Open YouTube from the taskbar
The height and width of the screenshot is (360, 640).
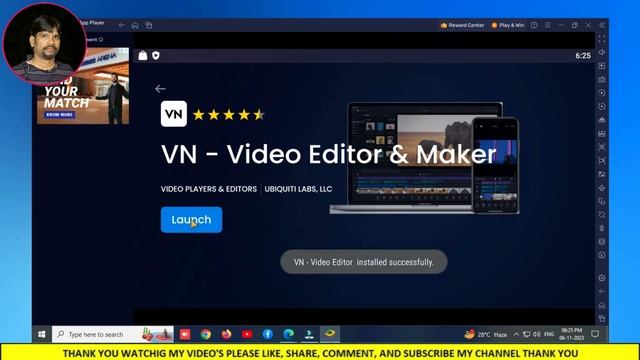247,334
